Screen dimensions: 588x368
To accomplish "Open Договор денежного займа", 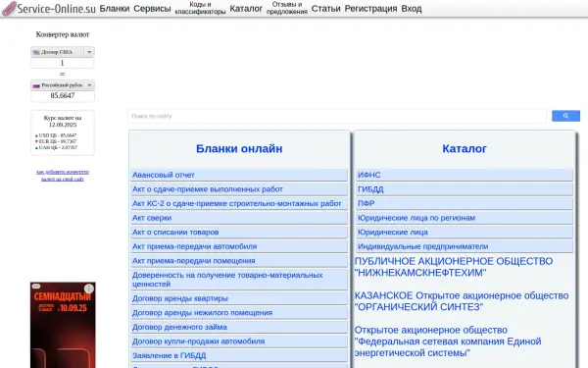I will [x=239, y=327].
